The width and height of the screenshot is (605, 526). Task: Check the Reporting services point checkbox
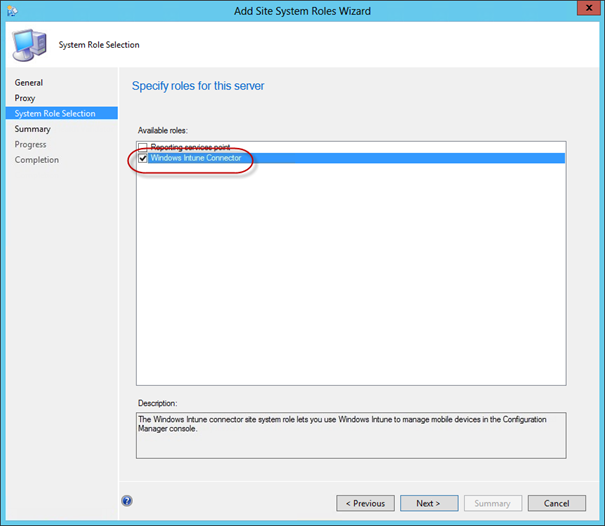click(143, 147)
